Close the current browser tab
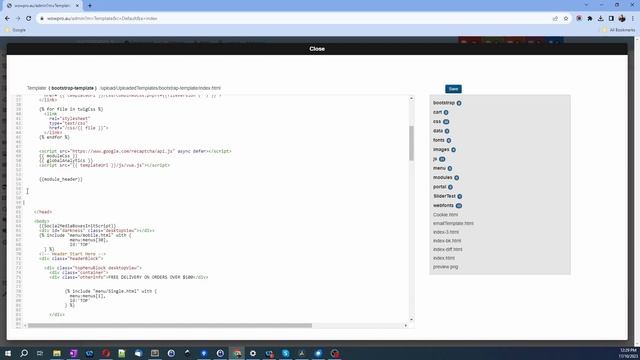The height and width of the screenshot is (360, 640). tap(77, 6)
